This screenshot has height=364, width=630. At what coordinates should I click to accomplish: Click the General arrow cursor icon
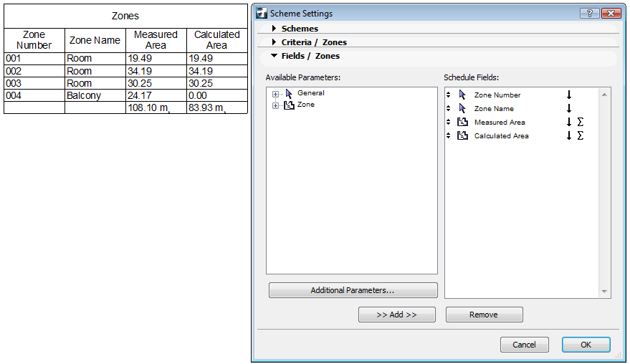pos(289,94)
